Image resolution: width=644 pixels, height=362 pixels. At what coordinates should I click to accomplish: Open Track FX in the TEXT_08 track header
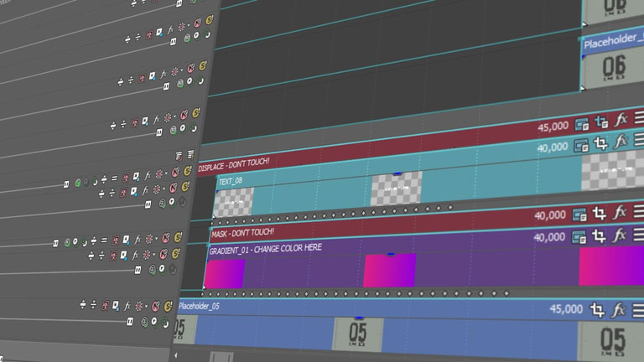coord(145,190)
